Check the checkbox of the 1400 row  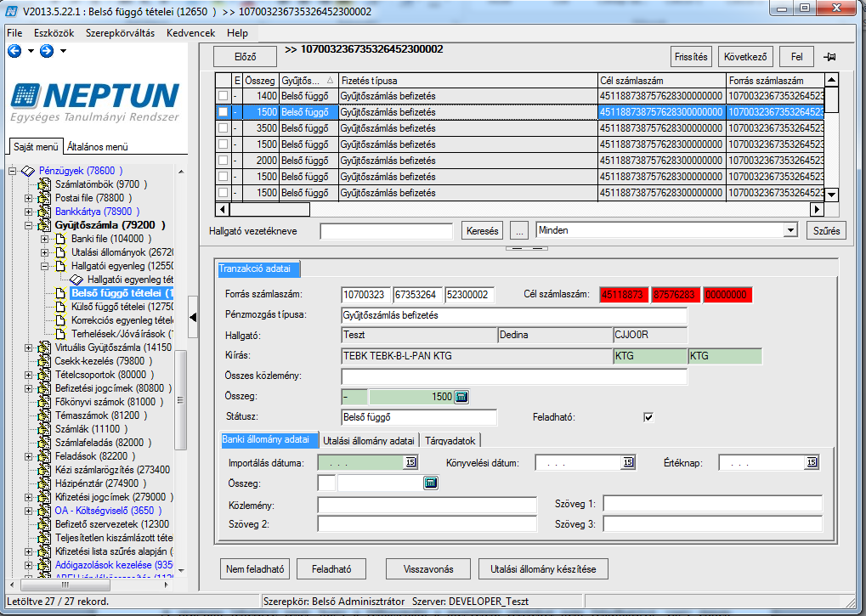point(224,96)
